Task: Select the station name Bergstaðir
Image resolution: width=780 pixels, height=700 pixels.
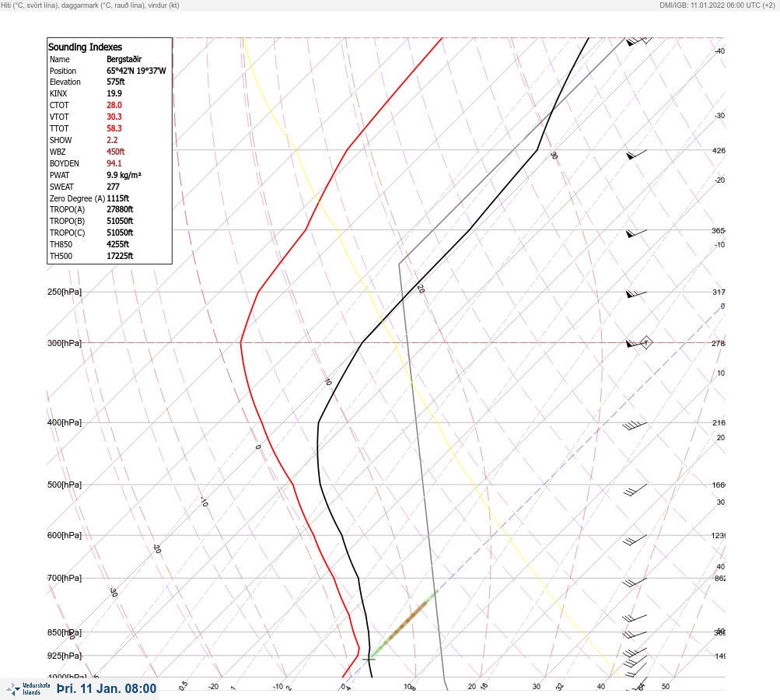Action: click(x=124, y=58)
